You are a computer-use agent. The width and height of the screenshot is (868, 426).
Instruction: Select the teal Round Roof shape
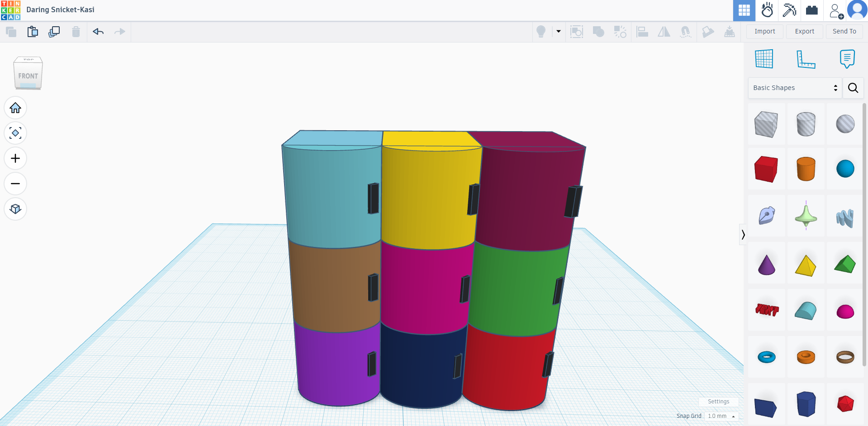[806, 310]
